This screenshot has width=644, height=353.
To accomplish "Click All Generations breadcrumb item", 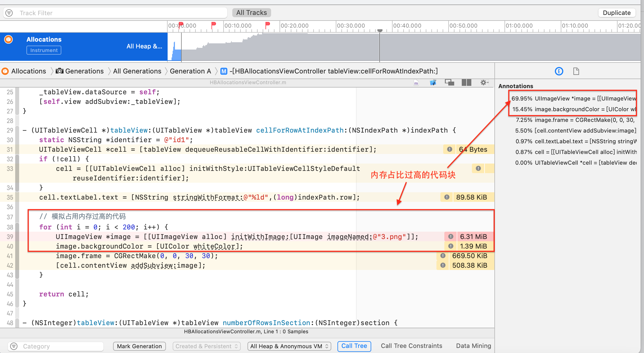I will tap(137, 71).
